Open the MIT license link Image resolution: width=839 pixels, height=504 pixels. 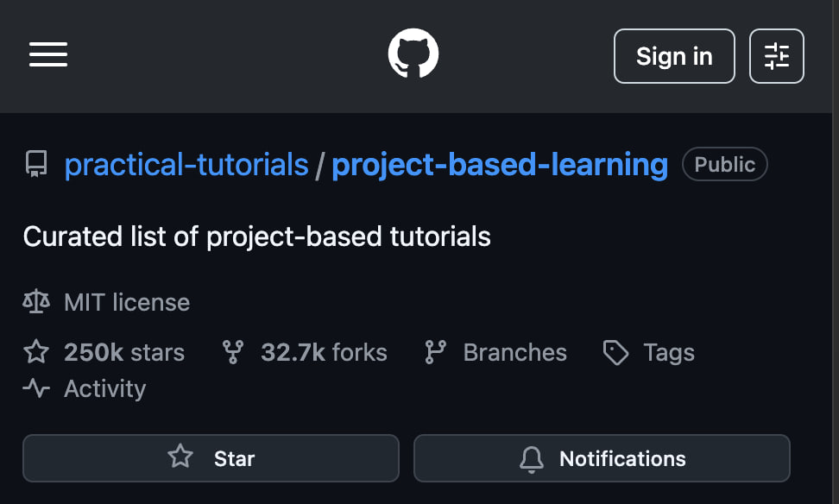[126, 302]
